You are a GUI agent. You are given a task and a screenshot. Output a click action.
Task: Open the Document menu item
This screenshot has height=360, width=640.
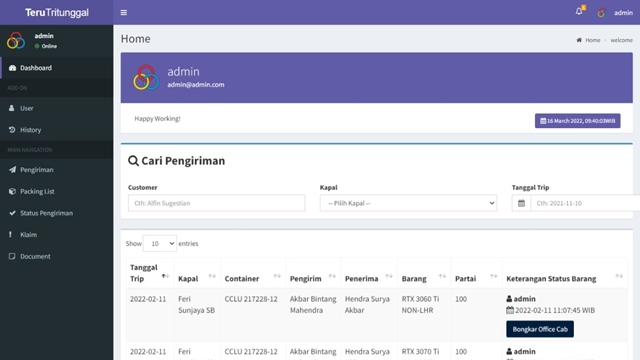click(x=57, y=256)
